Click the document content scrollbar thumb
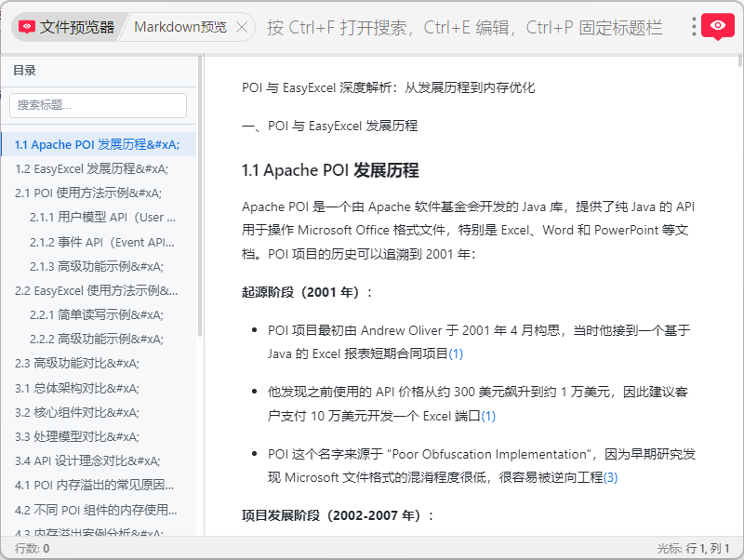This screenshot has height=560, width=744. tap(739, 61)
